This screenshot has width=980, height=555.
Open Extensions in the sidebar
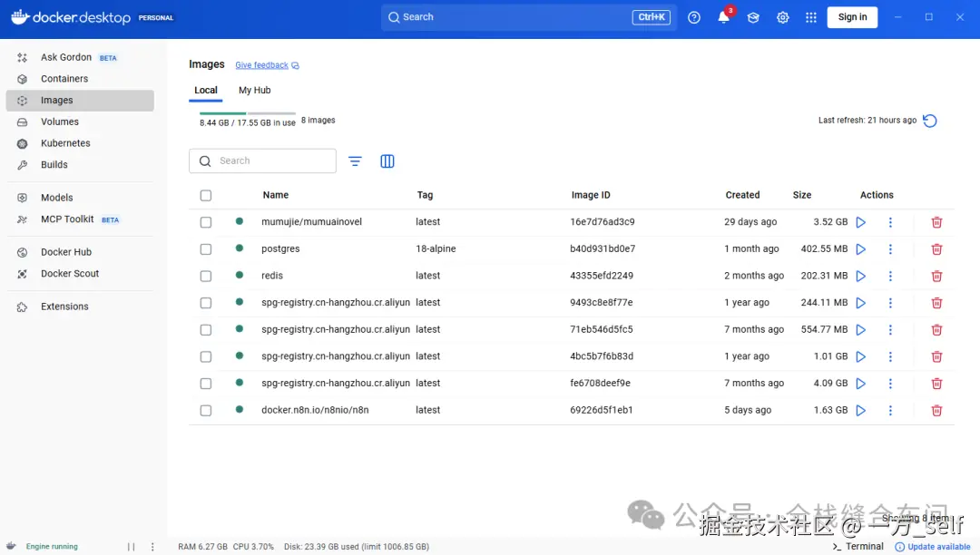pos(80,307)
